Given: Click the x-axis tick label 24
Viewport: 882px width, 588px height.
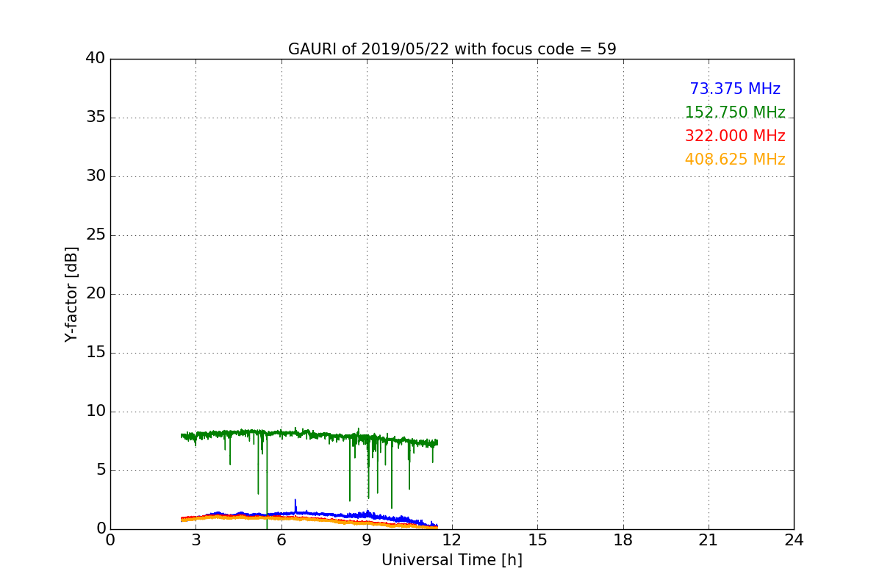Looking at the screenshot, I should 794,540.
